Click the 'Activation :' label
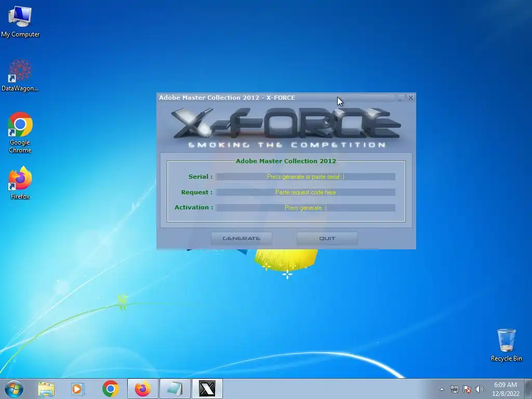532x399 pixels. click(x=194, y=208)
